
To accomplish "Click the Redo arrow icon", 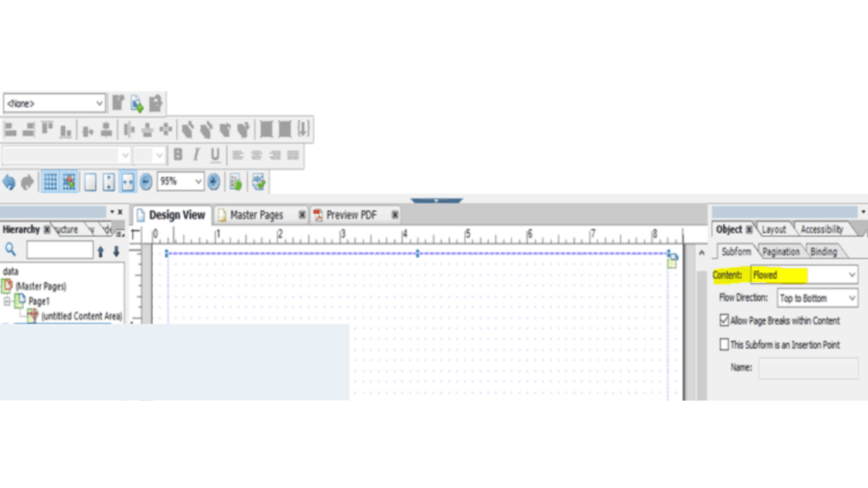I will (x=27, y=181).
